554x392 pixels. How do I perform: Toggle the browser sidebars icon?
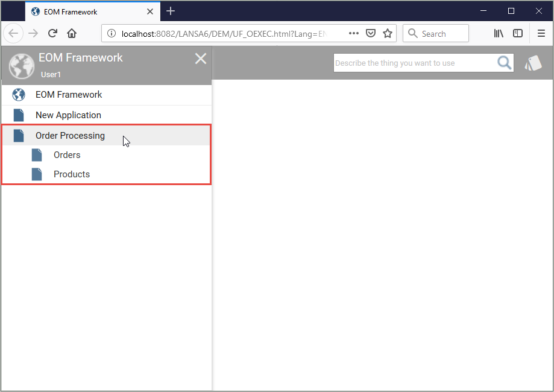(x=518, y=34)
